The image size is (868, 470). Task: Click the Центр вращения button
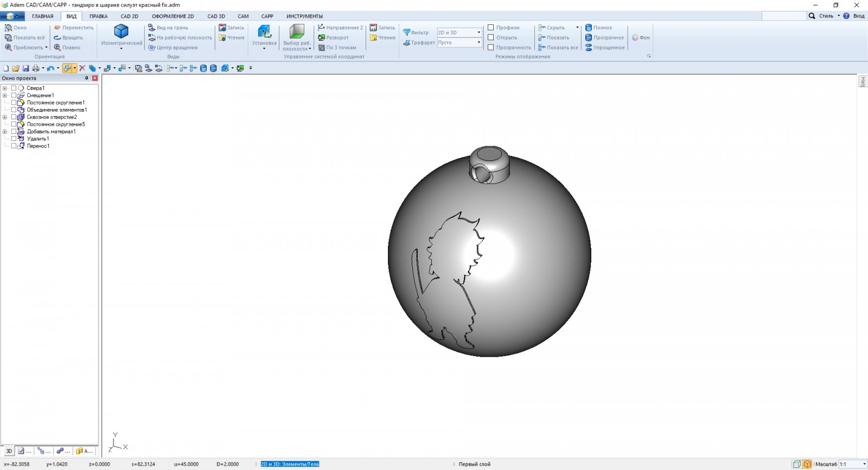click(173, 48)
